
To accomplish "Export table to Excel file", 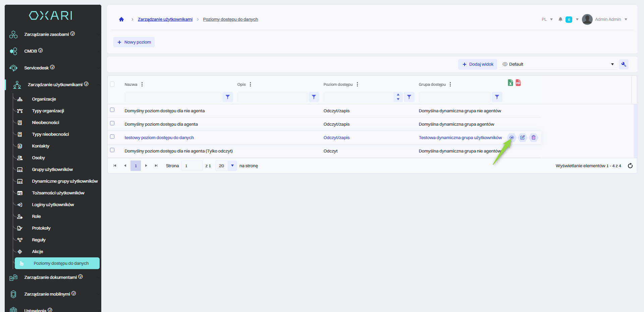I will click(510, 83).
